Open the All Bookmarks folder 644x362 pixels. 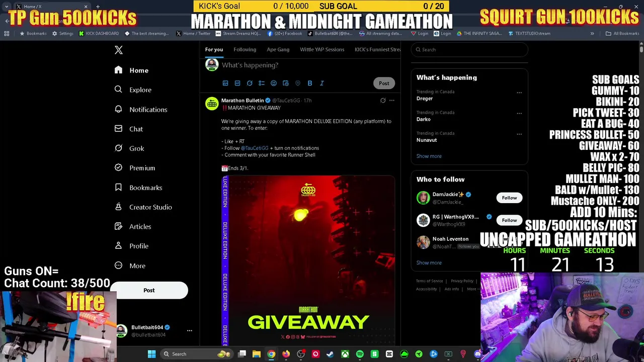[622, 34]
